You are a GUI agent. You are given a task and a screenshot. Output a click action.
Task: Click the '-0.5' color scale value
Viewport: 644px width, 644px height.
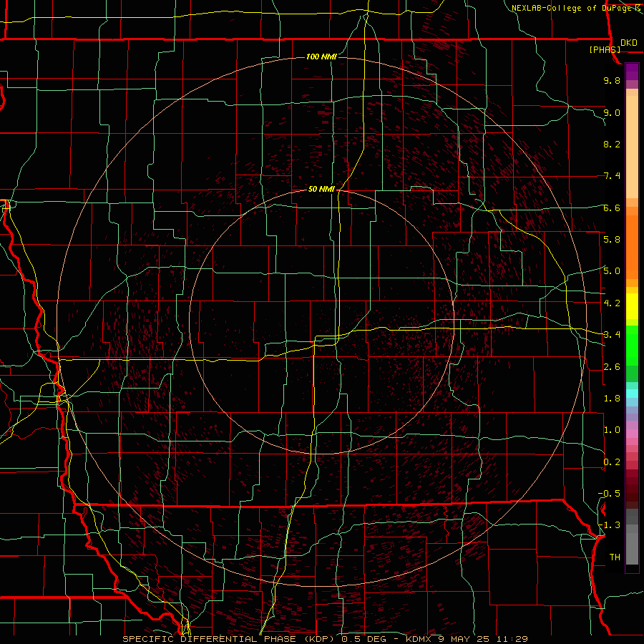[609, 494]
